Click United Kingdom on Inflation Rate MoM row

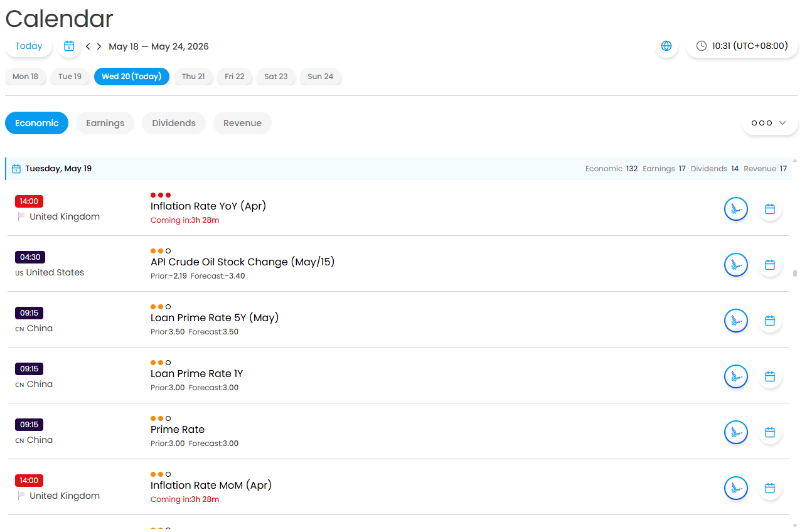click(x=65, y=496)
